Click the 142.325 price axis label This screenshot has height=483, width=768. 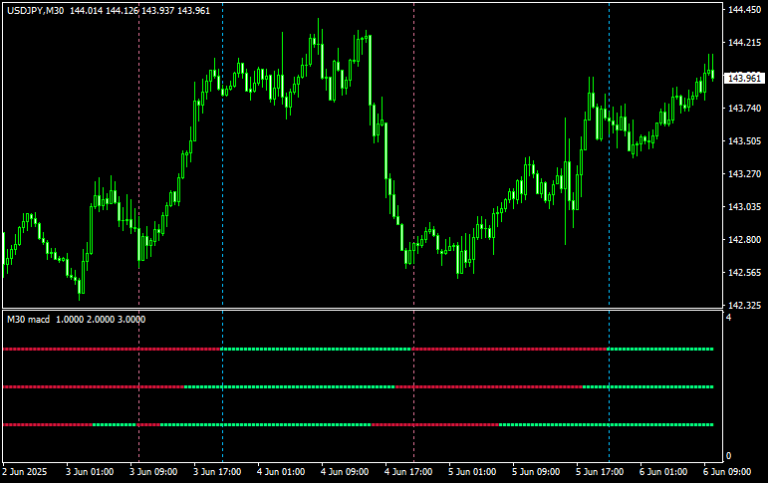click(741, 305)
